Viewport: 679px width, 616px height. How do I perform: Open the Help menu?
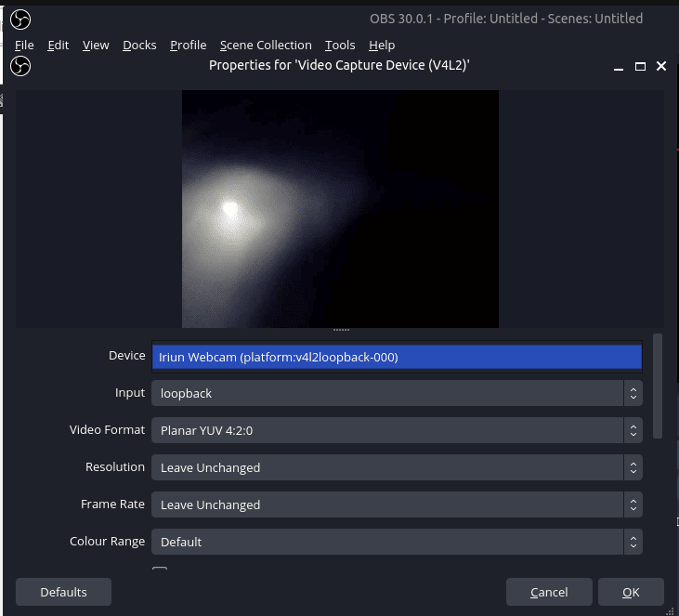[382, 45]
